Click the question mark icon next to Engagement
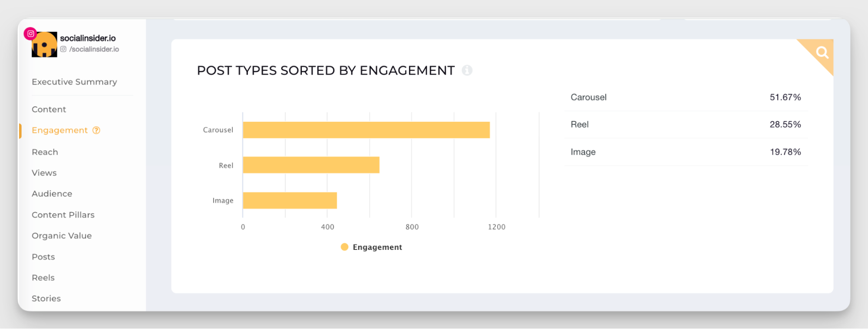 coord(96,130)
